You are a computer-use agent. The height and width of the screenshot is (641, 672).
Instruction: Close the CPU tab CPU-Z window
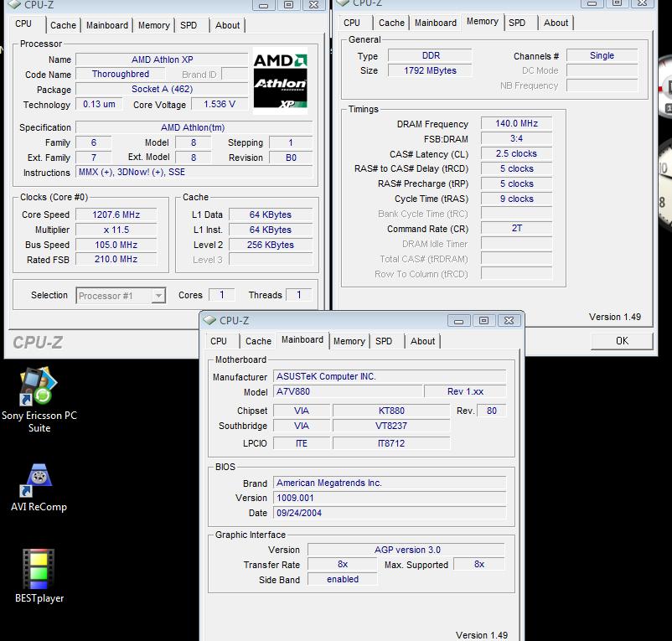pos(313,5)
